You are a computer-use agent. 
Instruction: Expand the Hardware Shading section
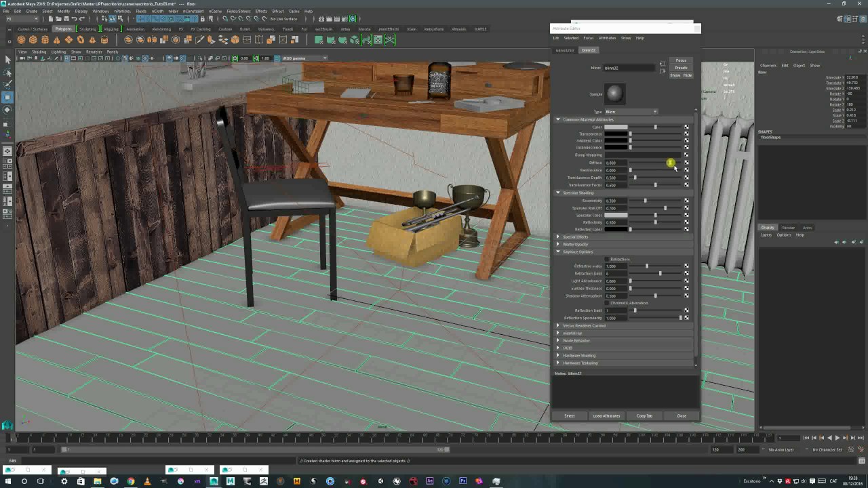[558, 355]
